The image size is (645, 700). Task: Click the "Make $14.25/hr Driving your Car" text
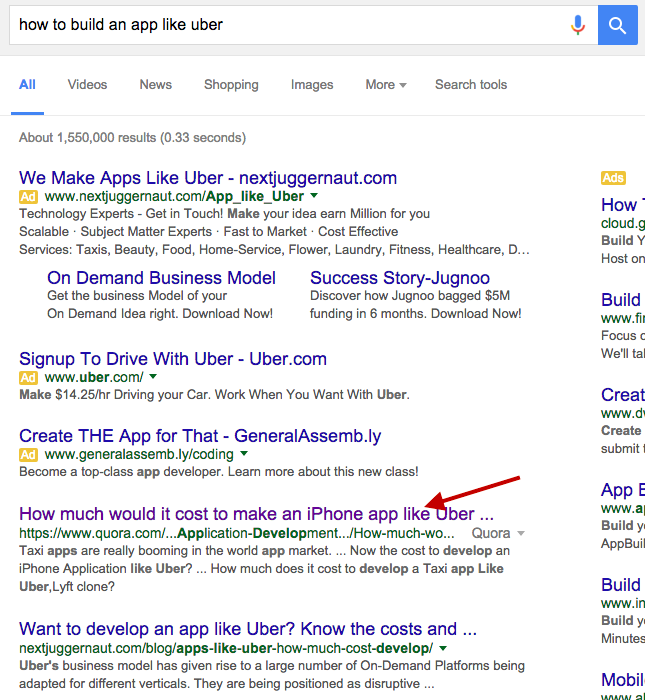[214, 395]
